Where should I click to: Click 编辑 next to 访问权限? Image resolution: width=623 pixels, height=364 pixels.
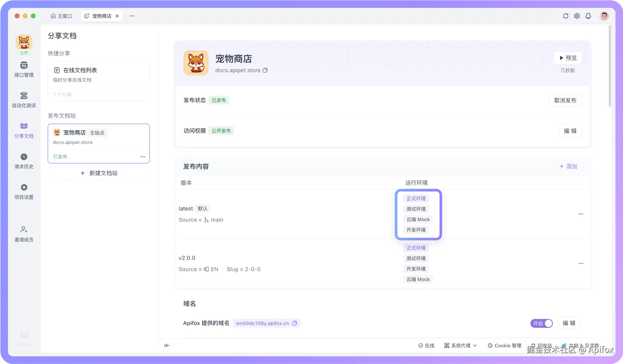(x=570, y=131)
